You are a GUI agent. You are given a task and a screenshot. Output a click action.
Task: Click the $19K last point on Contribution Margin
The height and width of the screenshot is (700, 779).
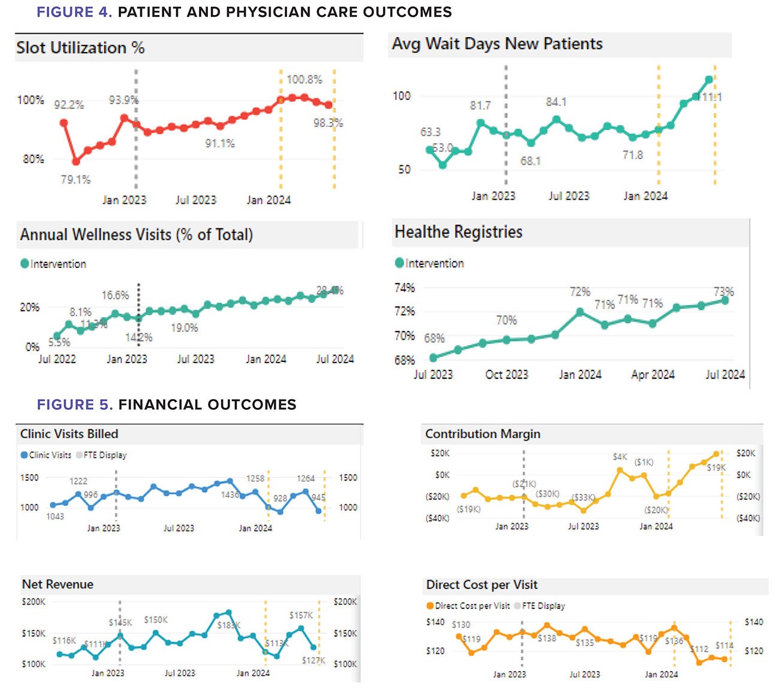click(716, 454)
